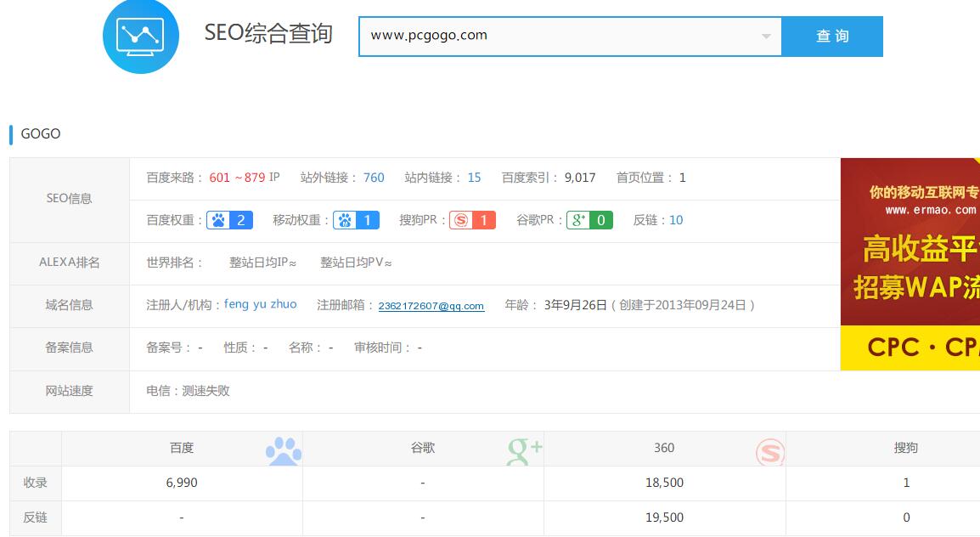The height and width of the screenshot is (537, 980).
Task: Click the 百度索引 value 9,017
Action: click(x=580, y=178)
